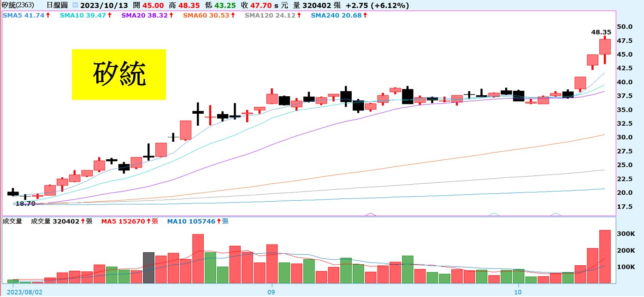This screenshot has width=644, height=297.
Task: Select the SMA20 38.32 indicator label
Action: (148, 15)
